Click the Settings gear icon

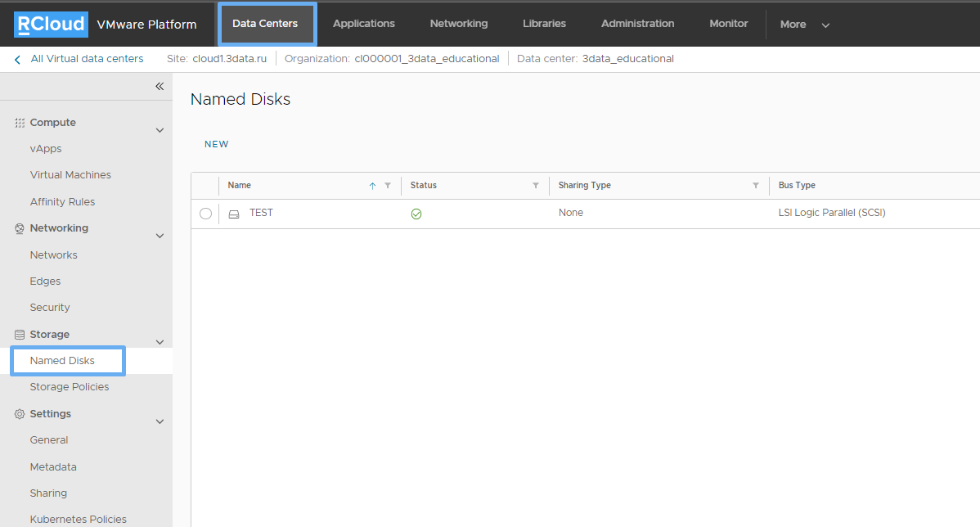pyautogui.click(x=20, y=414)
